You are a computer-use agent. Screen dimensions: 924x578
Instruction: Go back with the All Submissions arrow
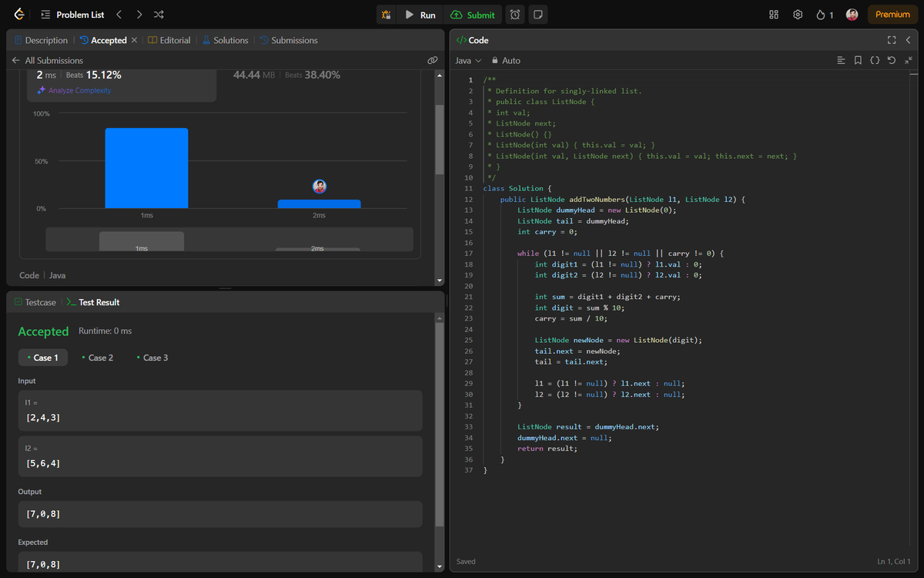[15, 60]
